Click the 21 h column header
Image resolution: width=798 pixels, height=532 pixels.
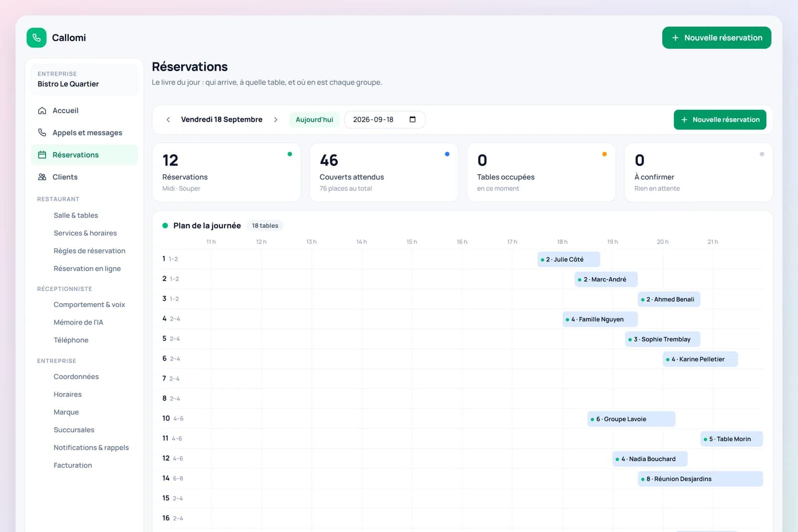point(713,242)
